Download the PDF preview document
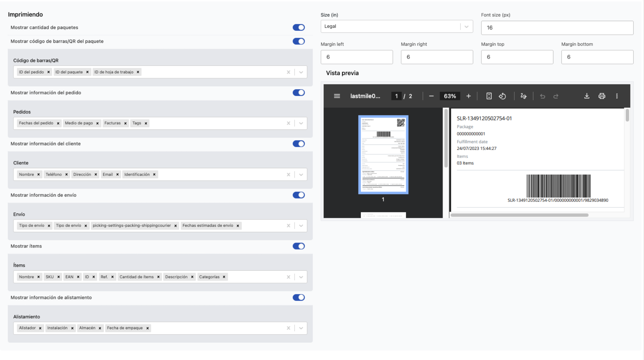 tap(586, 96)
